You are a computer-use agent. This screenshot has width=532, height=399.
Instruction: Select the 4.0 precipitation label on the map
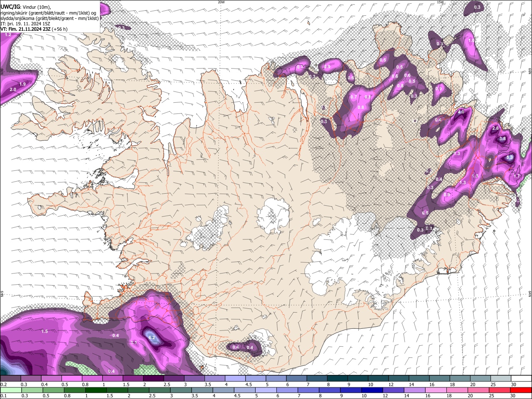(461, 112)
